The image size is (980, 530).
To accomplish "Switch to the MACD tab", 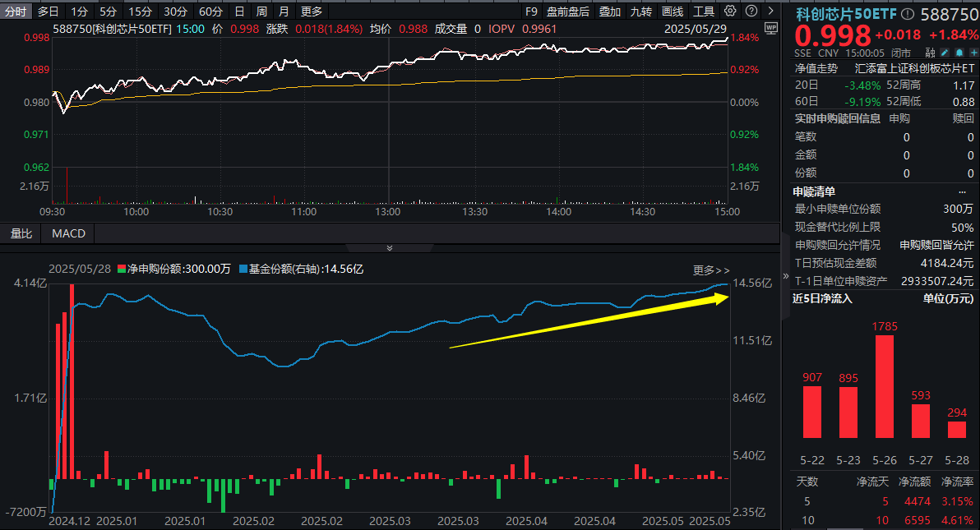I will coord(67,233).
